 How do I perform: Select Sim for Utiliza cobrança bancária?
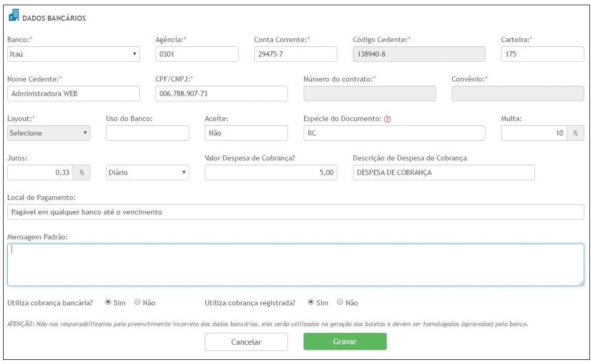[108, 302]
